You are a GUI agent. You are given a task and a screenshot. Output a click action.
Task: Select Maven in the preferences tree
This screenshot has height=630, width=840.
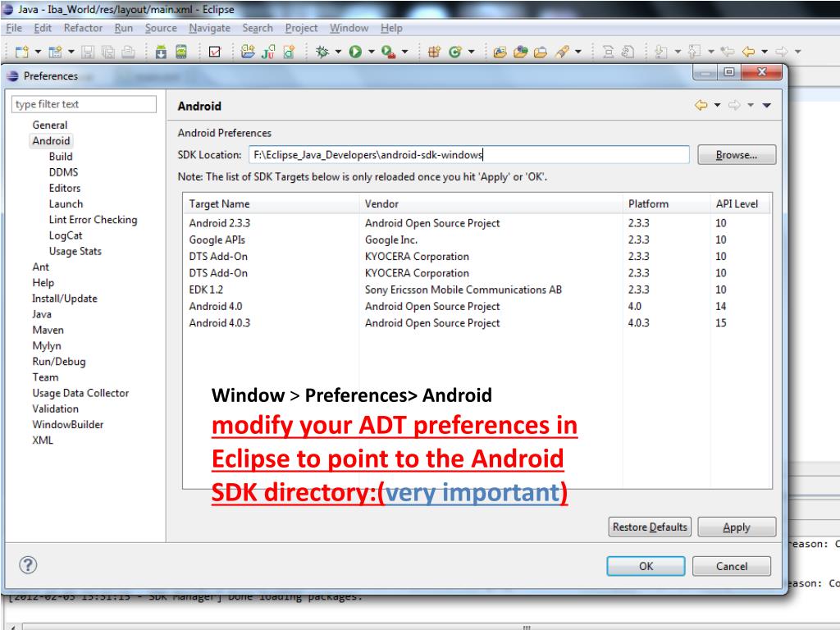coord(48,330)
